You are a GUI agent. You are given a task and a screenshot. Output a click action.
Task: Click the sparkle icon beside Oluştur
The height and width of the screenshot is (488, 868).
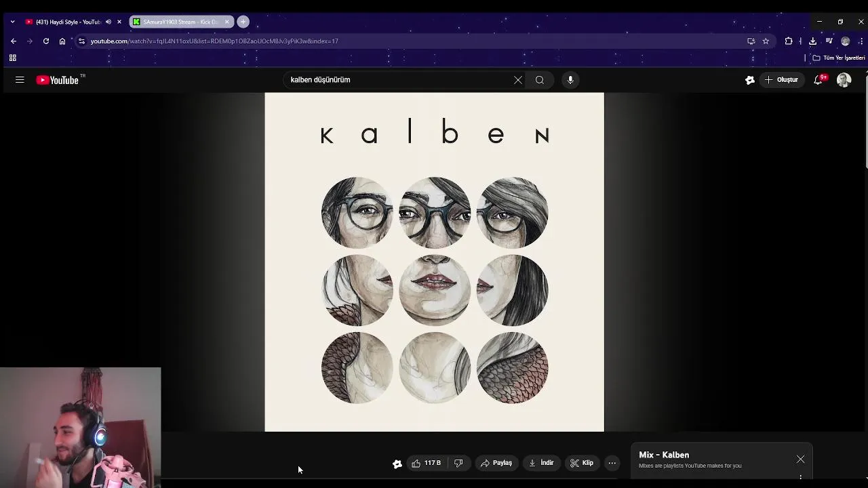click(750, 80)
